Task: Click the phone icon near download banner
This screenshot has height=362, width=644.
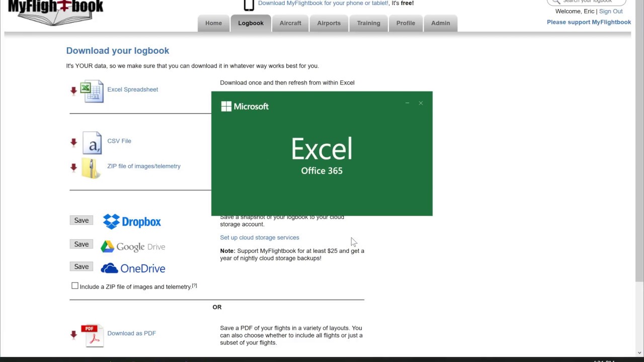Action: (249, 5)
